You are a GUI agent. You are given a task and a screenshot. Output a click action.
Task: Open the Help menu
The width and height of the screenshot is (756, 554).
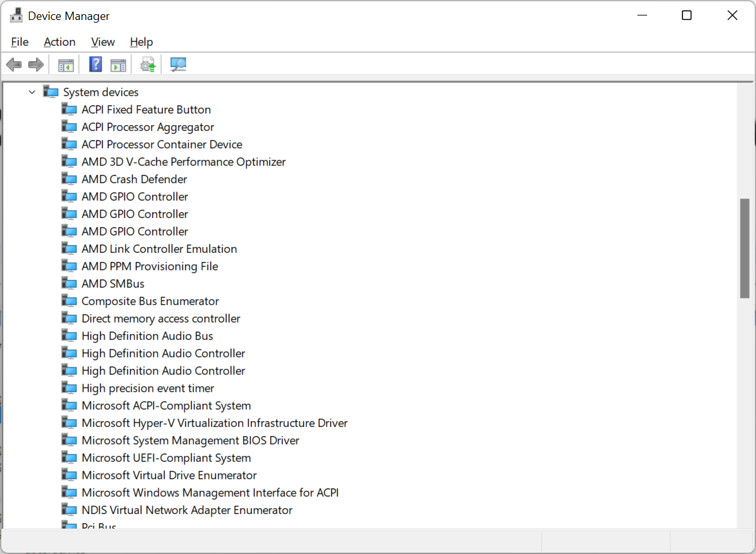pyautogui.click(x=141, y=42)
